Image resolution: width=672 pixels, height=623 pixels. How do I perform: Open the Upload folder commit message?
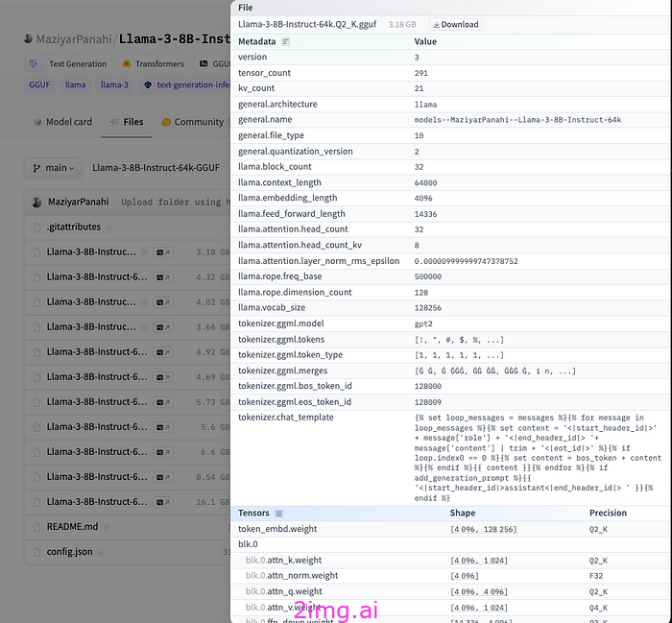coord(176,202)
